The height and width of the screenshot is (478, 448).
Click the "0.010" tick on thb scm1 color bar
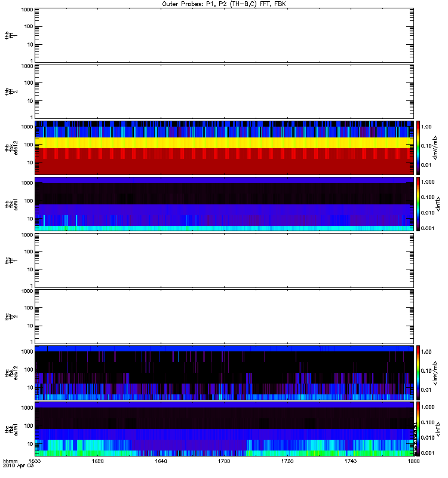pos(428,213)
